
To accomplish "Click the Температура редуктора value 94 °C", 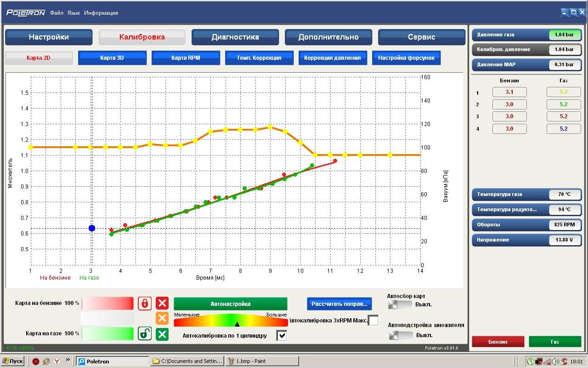I will click(564, 210).
